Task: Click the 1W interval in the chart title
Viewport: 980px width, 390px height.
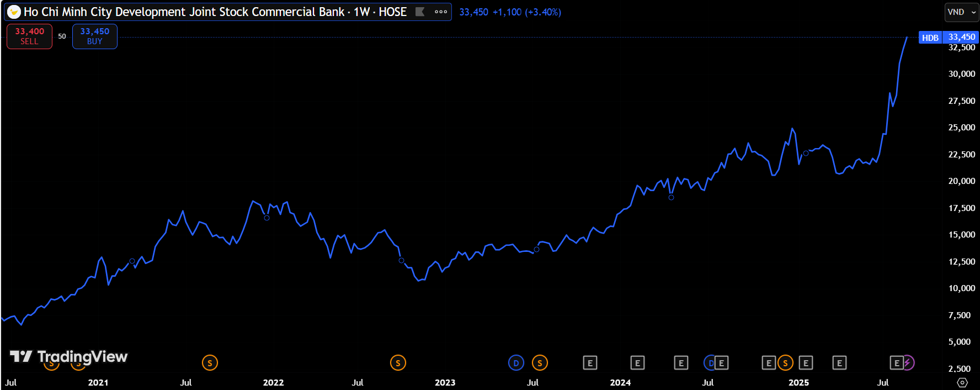Action: point(361,12)
